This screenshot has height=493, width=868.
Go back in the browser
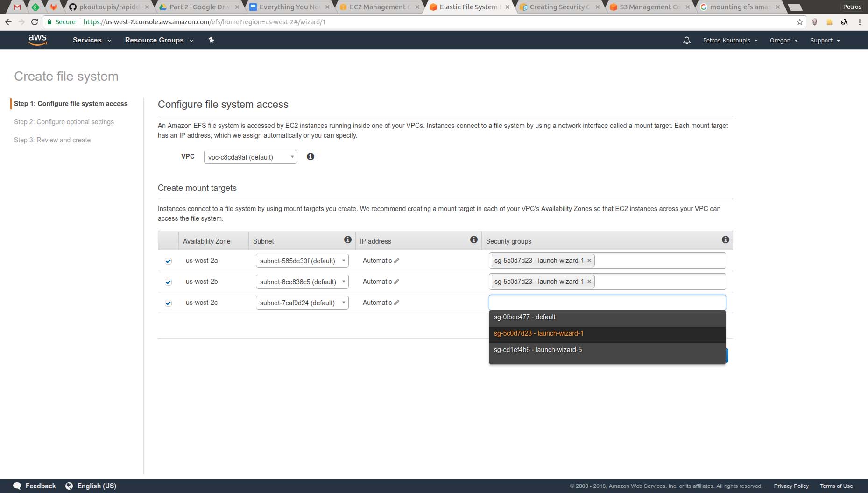[8, 22]
